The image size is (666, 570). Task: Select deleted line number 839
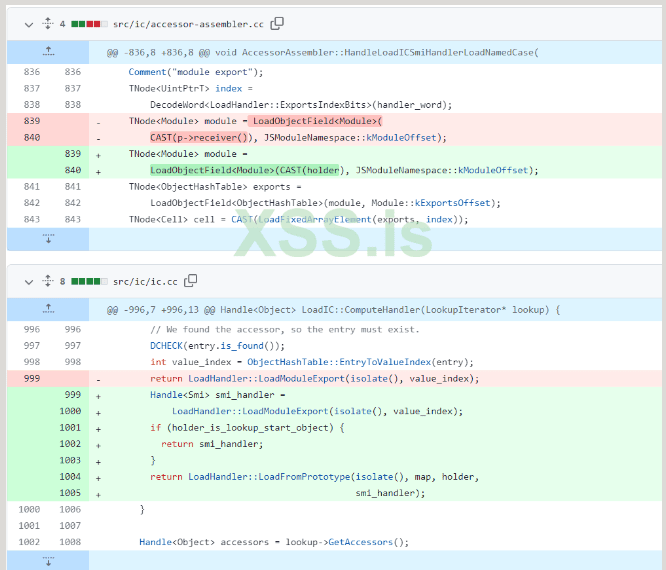[x=31, y=121]
